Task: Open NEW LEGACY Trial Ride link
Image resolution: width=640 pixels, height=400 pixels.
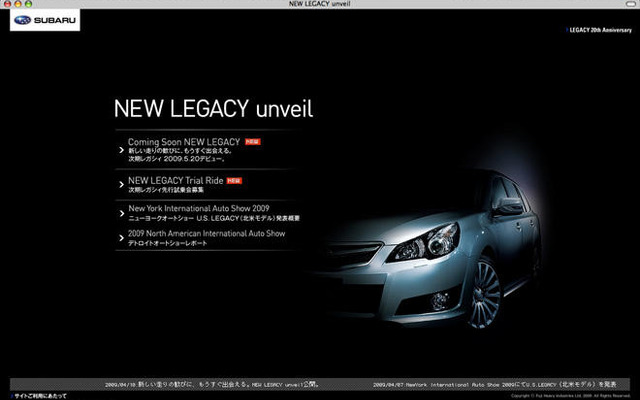Action: (176, 180)
